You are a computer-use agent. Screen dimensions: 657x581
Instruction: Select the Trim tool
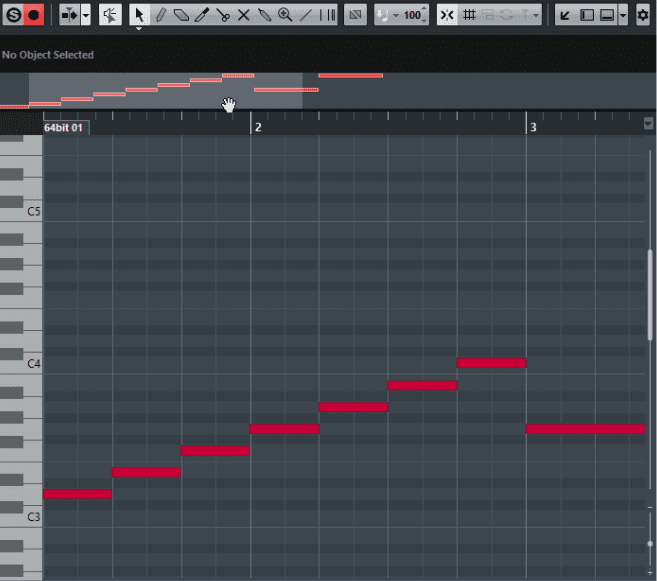pos(202,15)
